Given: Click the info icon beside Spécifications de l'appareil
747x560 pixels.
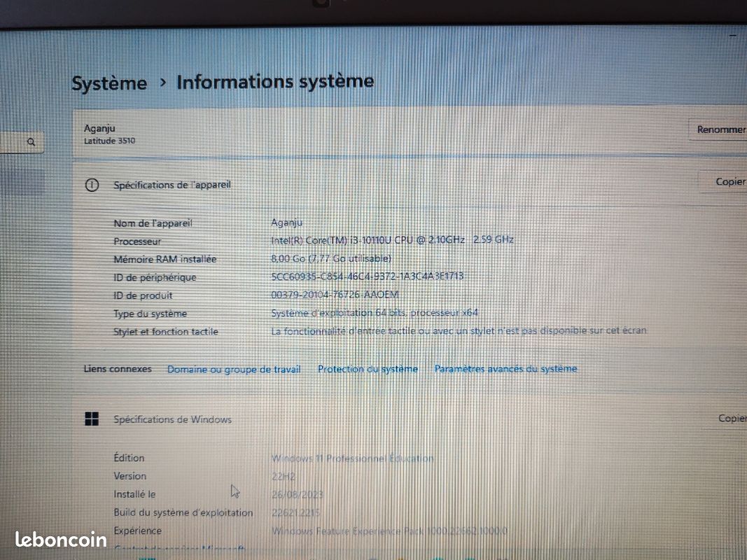Looking at the screenshot, I should tap(92, 185).
